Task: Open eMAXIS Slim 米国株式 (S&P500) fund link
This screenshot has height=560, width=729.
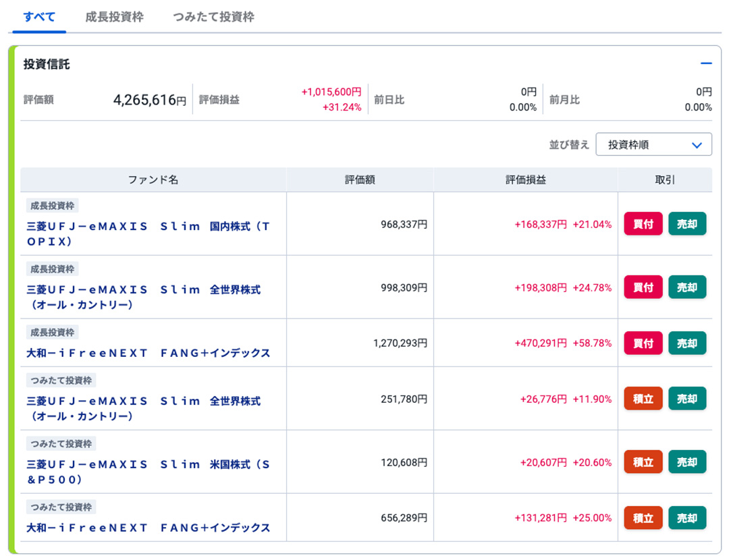Action: point(148,472)
